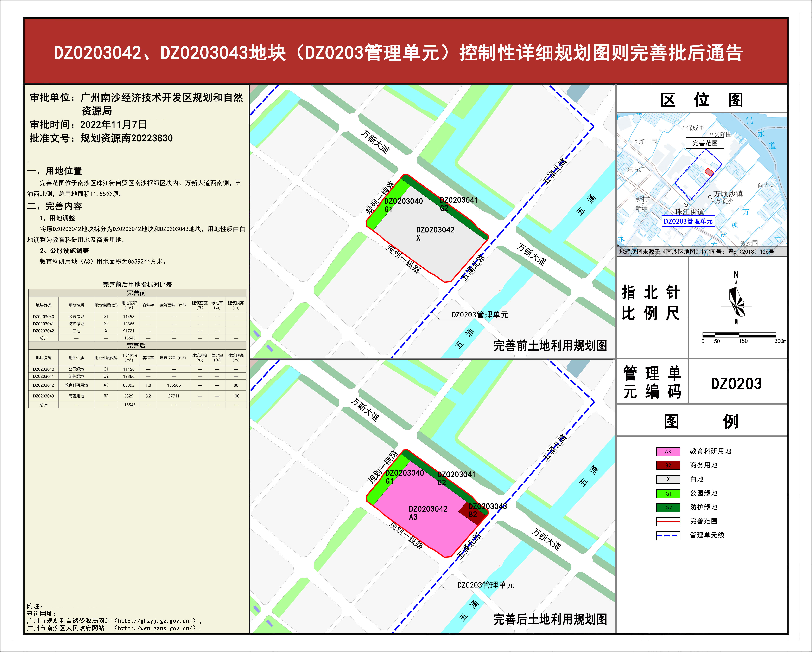Select the pink A3 legend swatch

coord(668,451)
